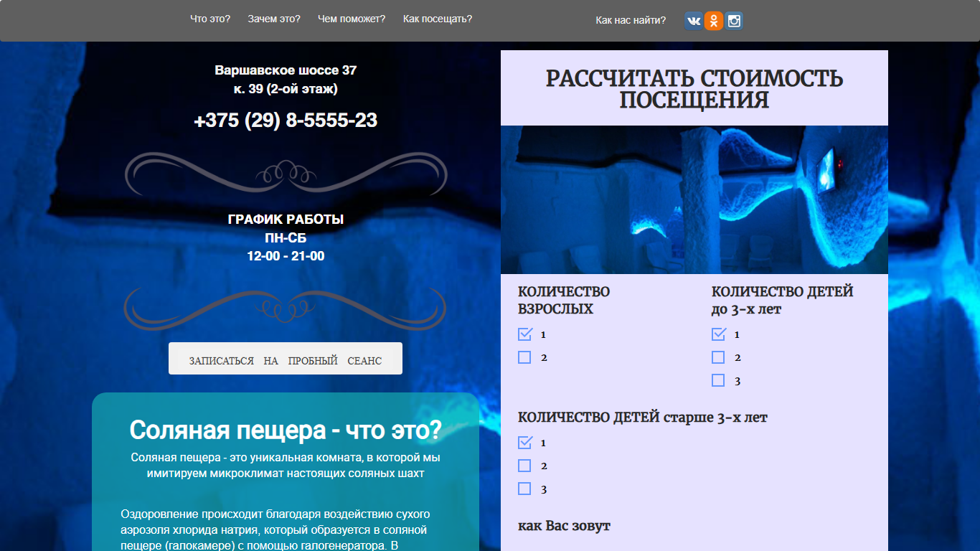The image size is (980, 551).
Task: Check 3 under Количество детей до 3-х лет
Action: point(718,380)
